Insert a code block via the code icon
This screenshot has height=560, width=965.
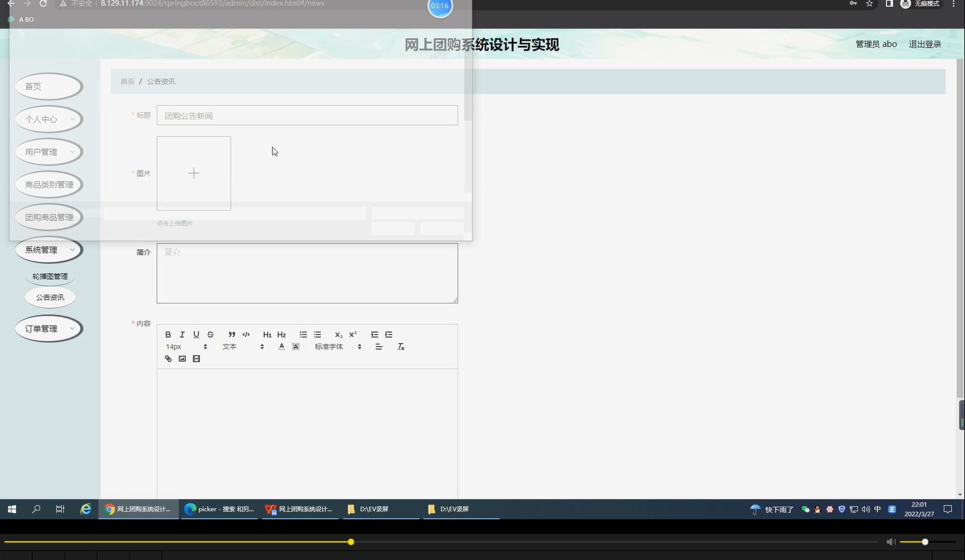coord(246,335)
